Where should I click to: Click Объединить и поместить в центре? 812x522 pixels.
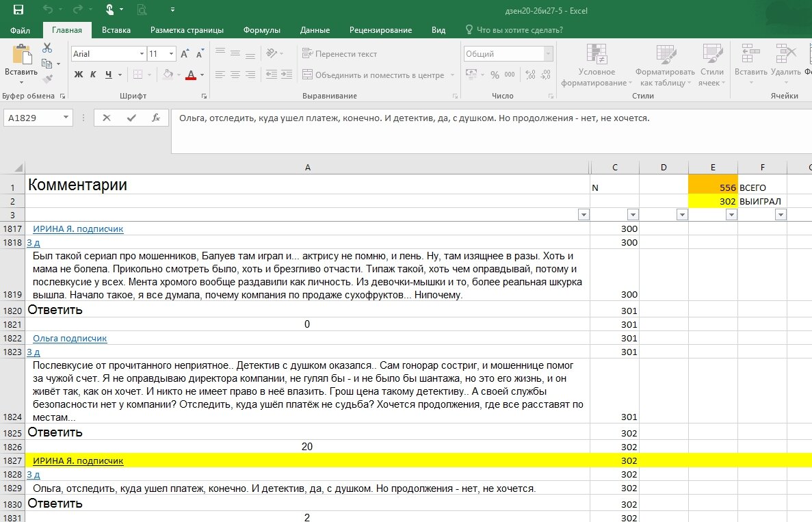[374, 75]
